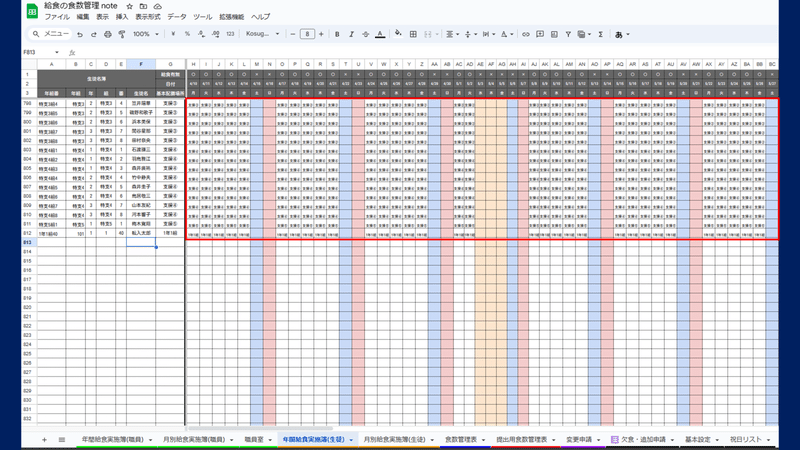
Task: Click the Functions sigma icon
Action: 601,34
